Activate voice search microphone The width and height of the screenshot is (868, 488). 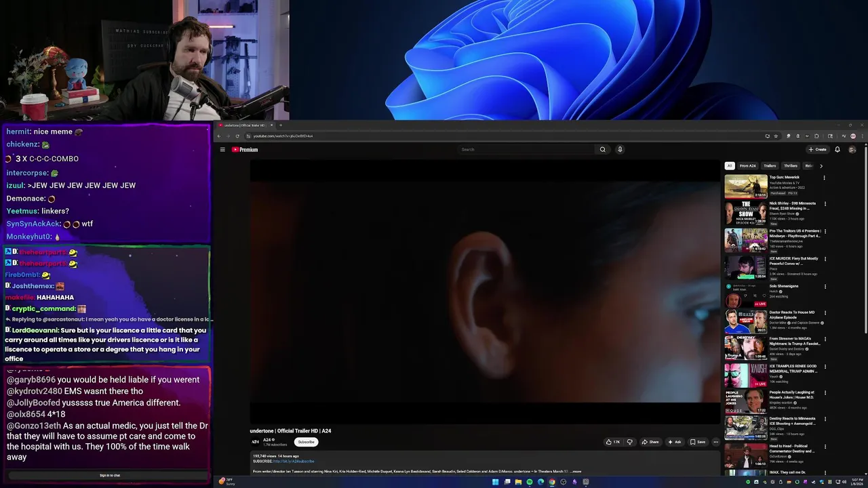(620, 150)
